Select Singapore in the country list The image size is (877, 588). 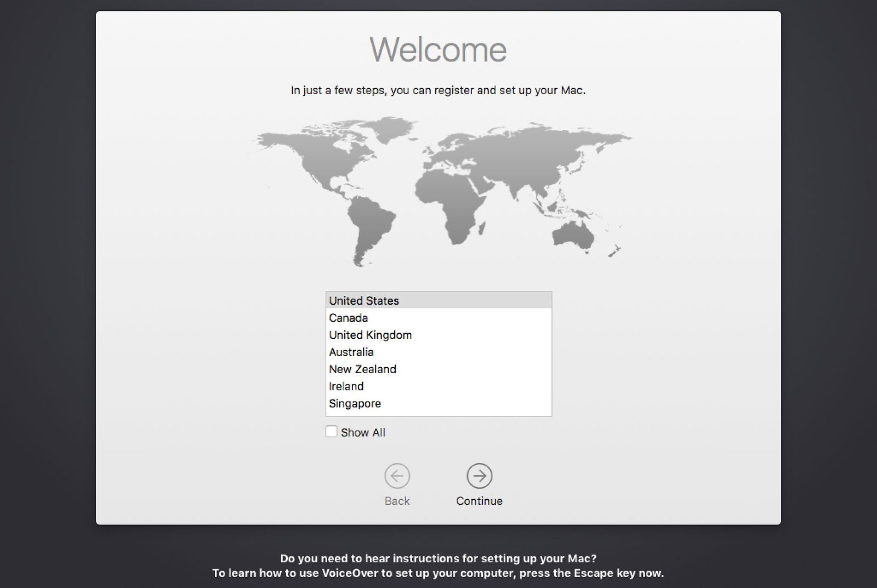tap(355, 403)
